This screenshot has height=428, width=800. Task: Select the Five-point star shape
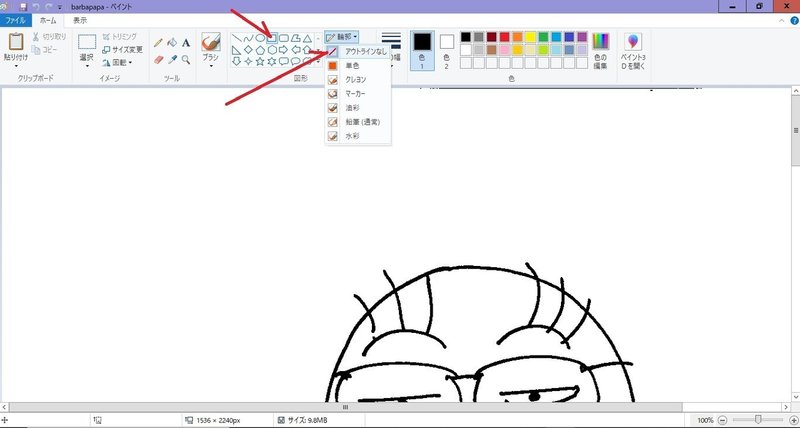260,61
